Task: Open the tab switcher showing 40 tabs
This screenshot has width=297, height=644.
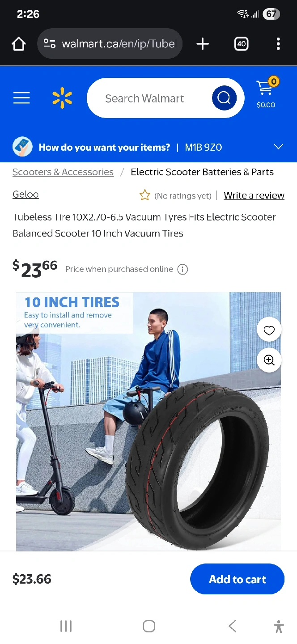Action: tap(242, 44)
